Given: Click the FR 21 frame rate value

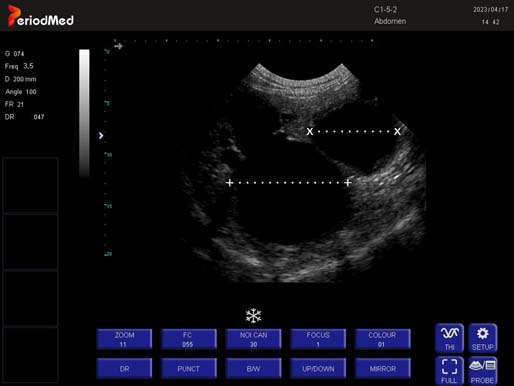Looking at the screenshot, I should click(14, 104).
